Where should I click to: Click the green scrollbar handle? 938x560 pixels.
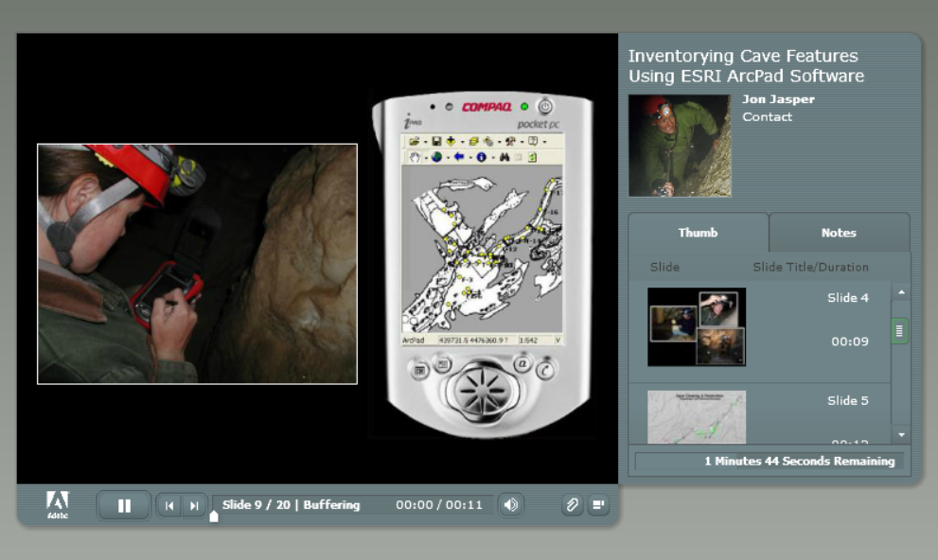(x=899, y=330)
